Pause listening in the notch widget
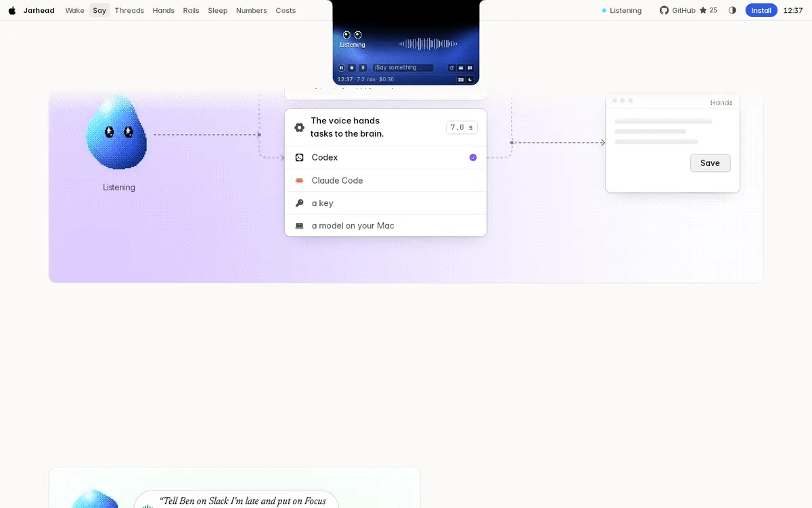Screen dimensions: 812x508 pos(341,68)
